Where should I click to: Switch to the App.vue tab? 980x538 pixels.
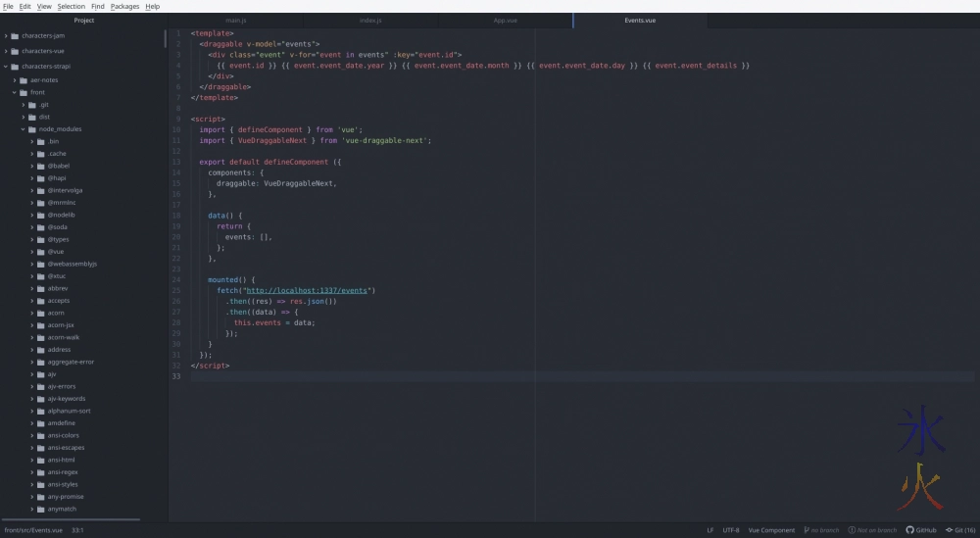(x=506, y=20)
